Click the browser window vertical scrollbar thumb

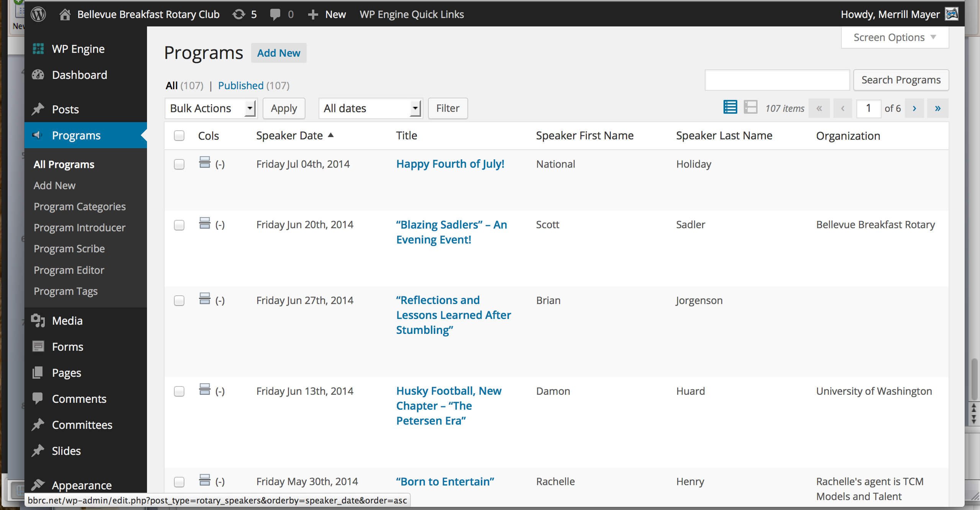pyautogui.click(x=975, y=379)
